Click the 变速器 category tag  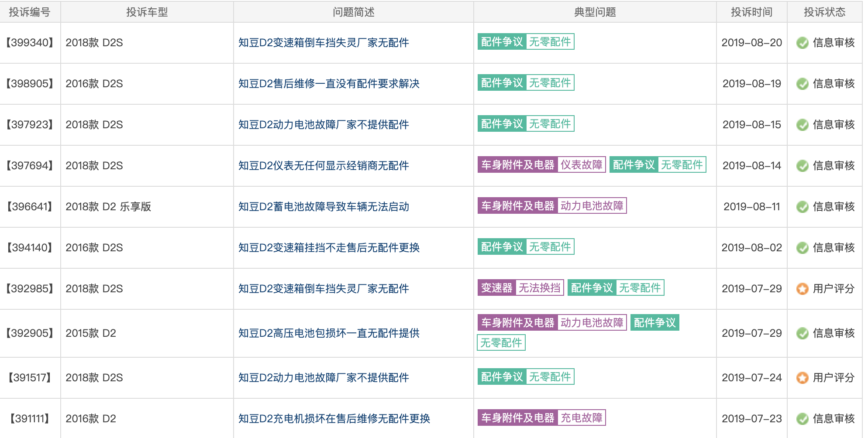(x=496, y=287)
